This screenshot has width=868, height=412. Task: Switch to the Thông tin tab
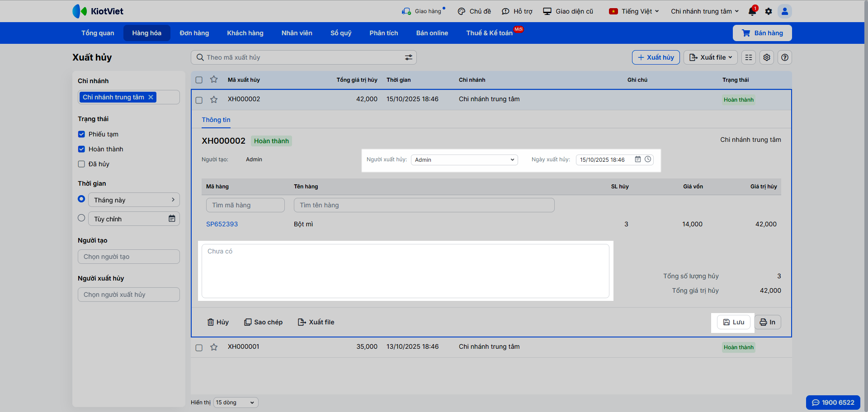click(x=216, y=120)
